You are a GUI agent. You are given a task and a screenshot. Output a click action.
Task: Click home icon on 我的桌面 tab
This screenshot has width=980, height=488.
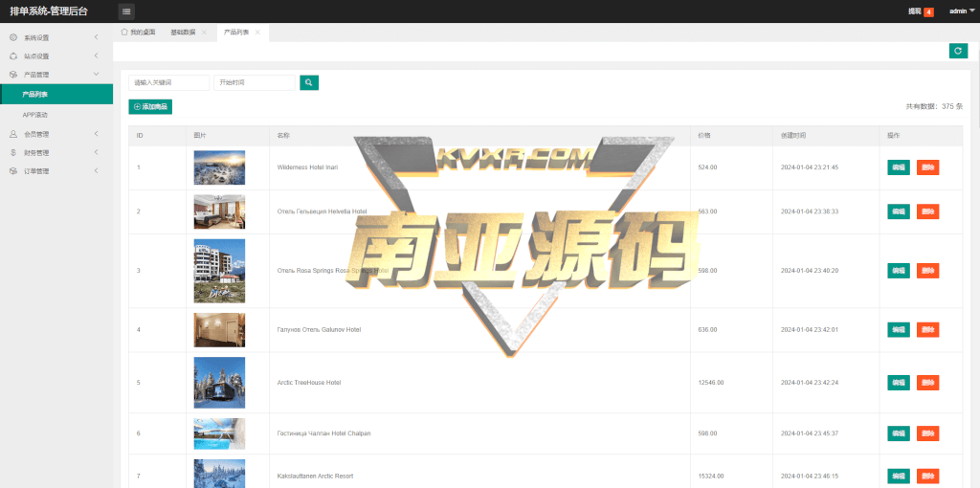[124, 32]
